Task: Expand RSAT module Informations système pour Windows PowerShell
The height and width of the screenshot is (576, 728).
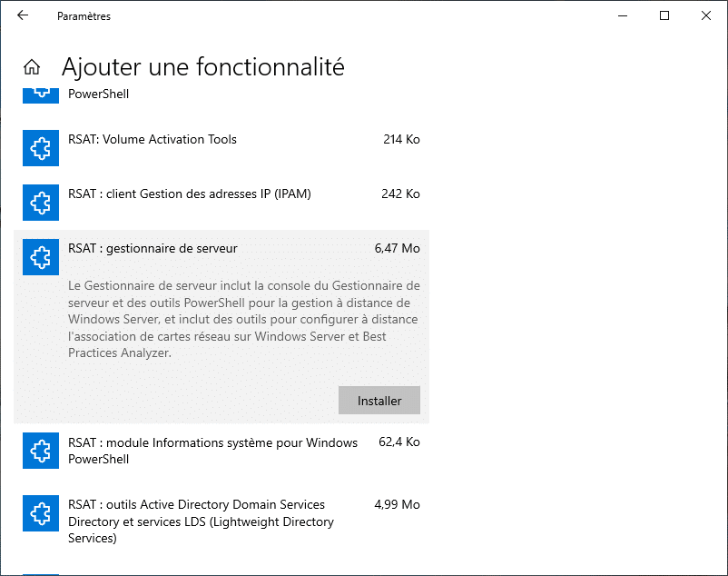Action: point(221,451)
